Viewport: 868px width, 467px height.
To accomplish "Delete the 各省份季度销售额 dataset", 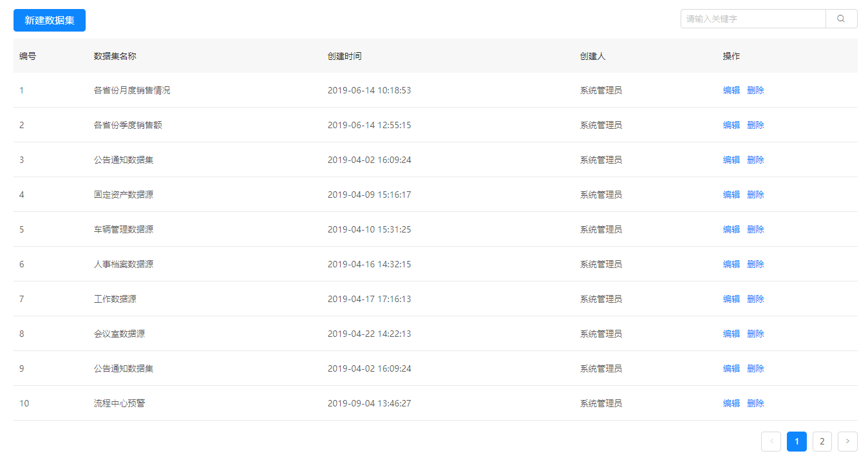I will (x=755, y=124).
